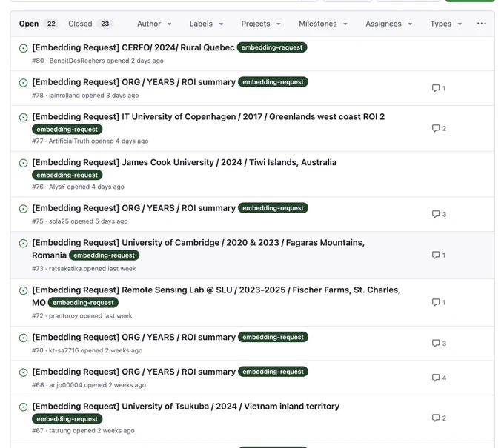Click author tatrung on issue #67
Screen dimensions: 504x448
60,431
